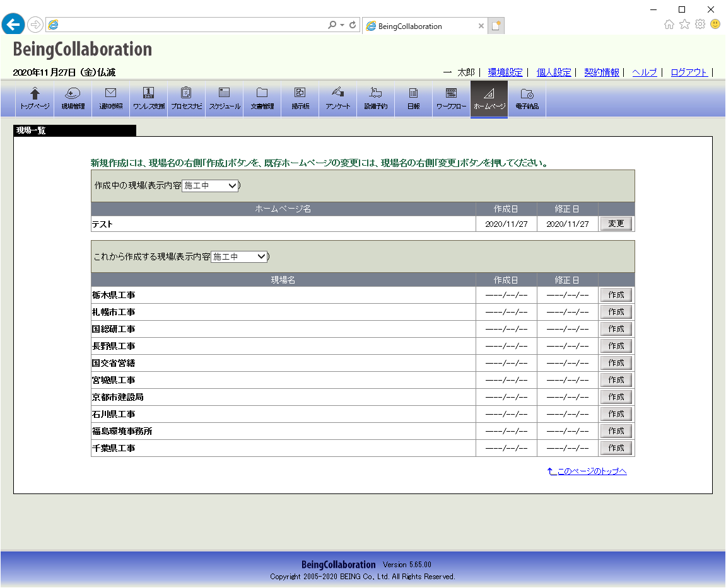
Task: Open a new browser tab
Action: 496,25
